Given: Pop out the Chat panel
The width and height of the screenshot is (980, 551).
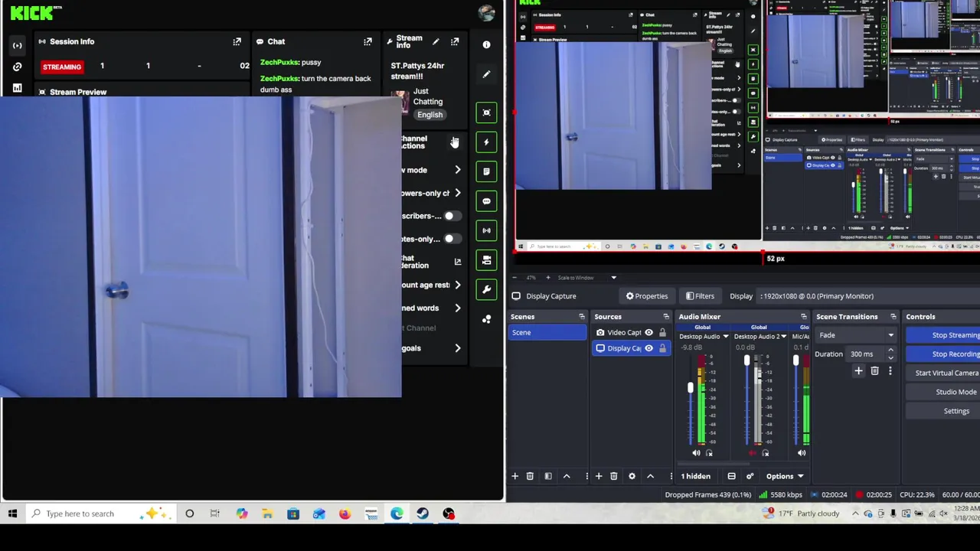Looking at the screenshot, I should (x=367, y=41).
